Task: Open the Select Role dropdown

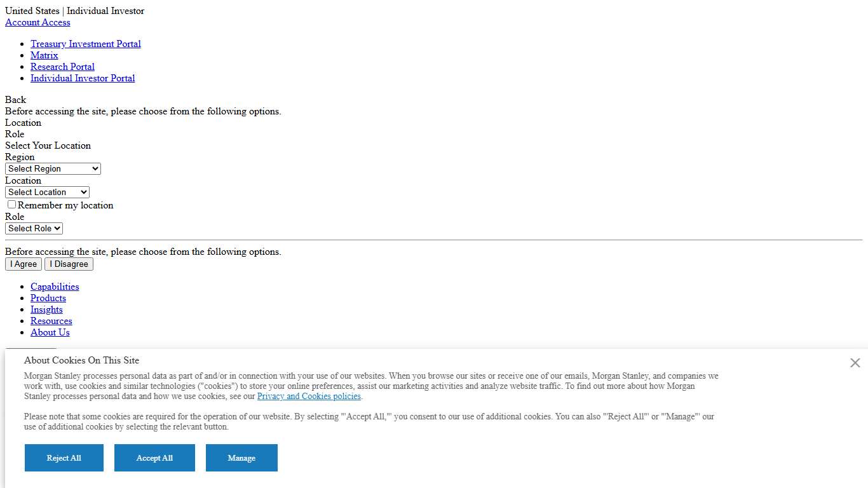Action: [34, 229]
